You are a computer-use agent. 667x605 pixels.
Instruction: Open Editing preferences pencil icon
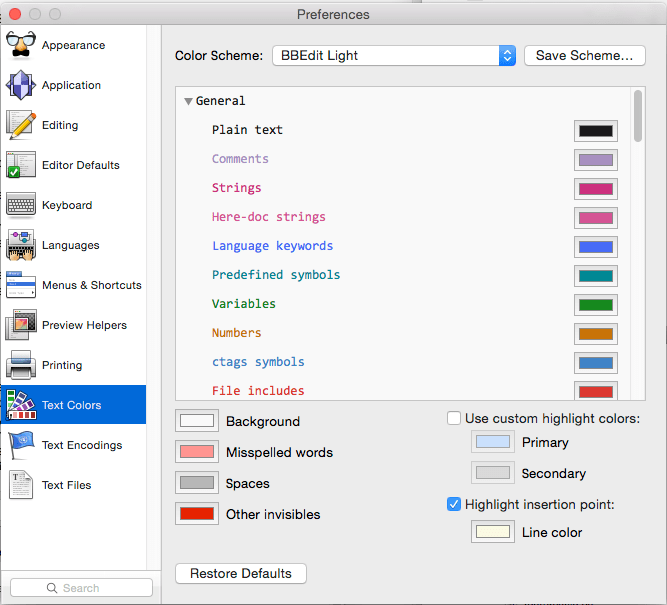point(21,126)
